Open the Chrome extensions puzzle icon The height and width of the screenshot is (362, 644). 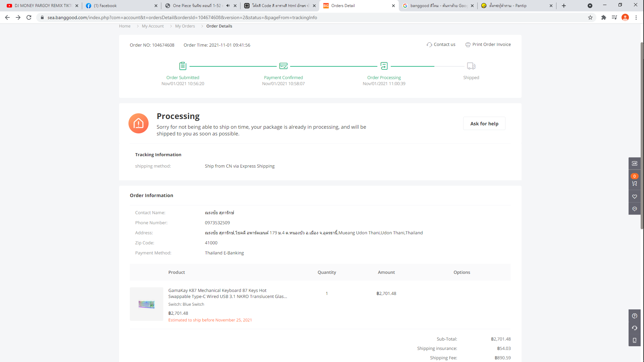pyautogui.click(x=604, y=17)
